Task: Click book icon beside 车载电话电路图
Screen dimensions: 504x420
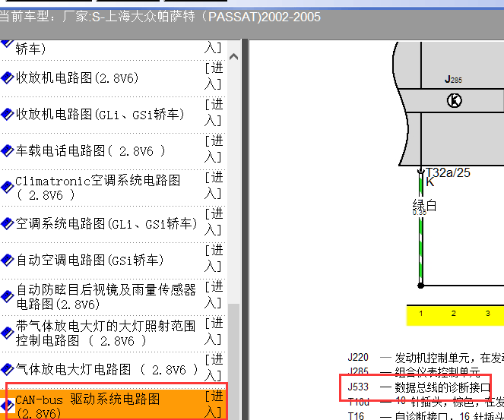Action: point(7,151)
